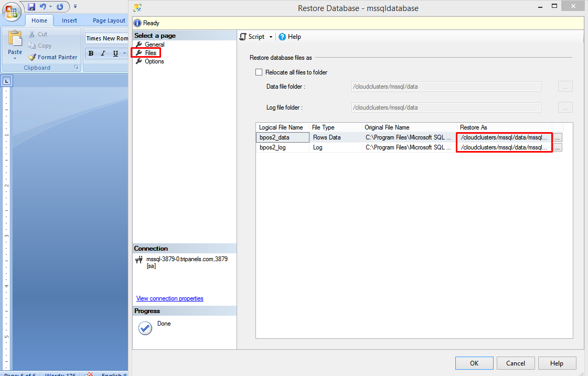This screenshot has width=588, height=376.
Task: Switch to the Insert ribbon tab
Action: click(69, 20)
